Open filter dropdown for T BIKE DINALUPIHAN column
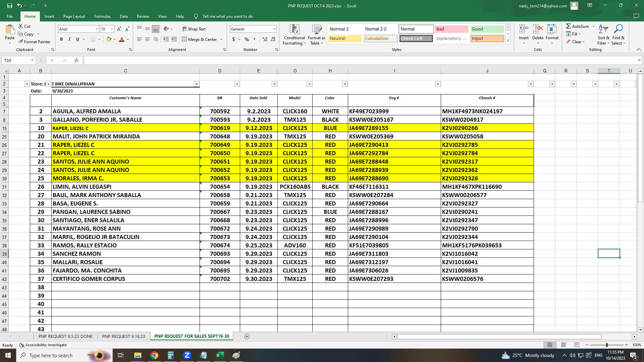Screen dimensions: 644x362 (197, 84)
